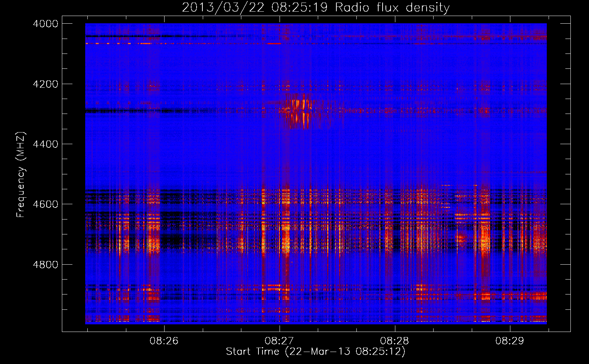The image size is (589, 364).
Task: Click the 08:28 time axis label
Action: click(x=395, y=341)
